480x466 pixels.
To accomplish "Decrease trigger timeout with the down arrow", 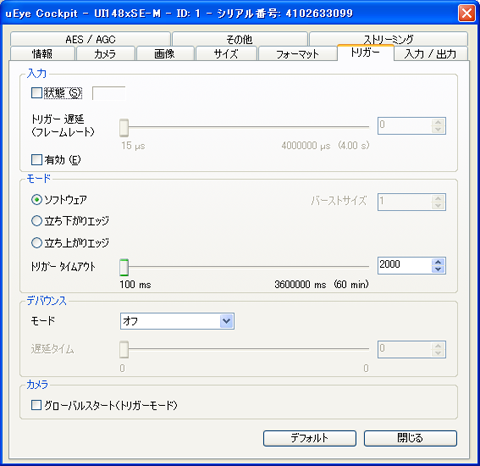I will [438, 269].
